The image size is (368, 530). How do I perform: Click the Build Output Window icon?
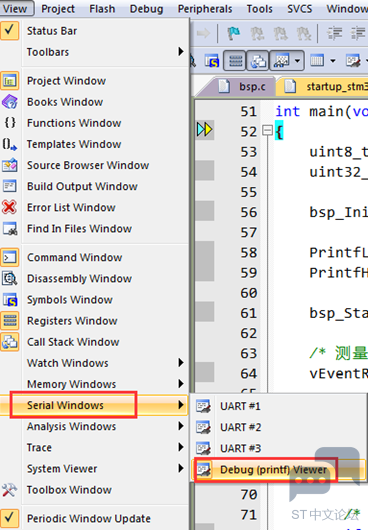9,186
